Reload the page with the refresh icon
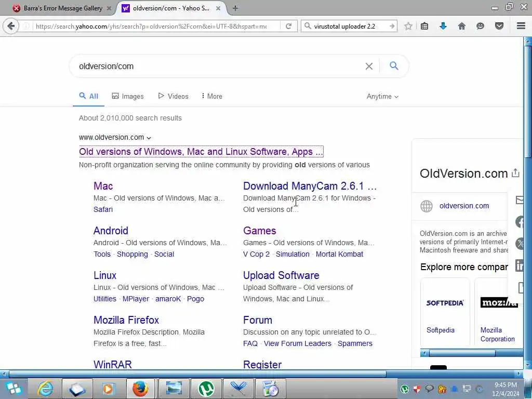Viewport: 532px width, 399px height. [288, 26]
